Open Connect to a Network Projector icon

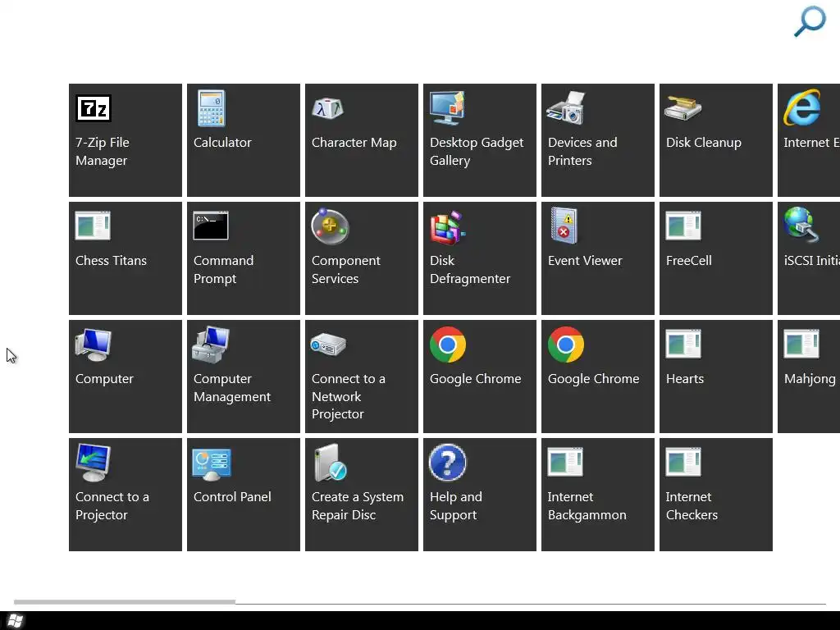328,345
